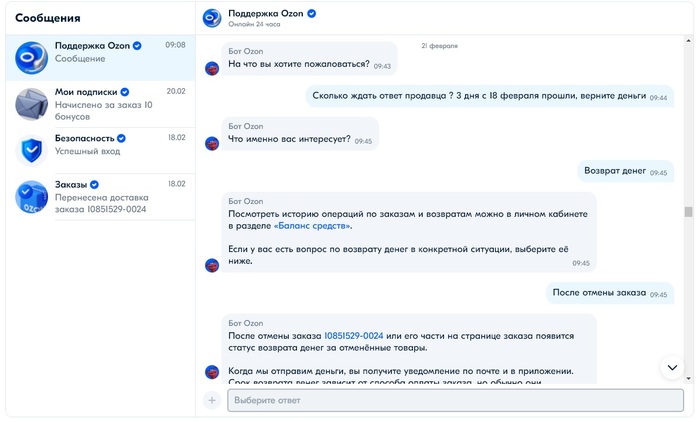
Task: Click verified badge next to Безопасность
Action: coord(121,138)
